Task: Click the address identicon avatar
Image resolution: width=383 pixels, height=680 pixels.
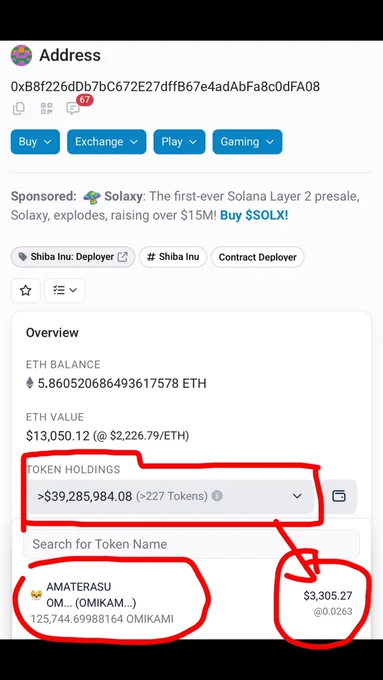Action: (21, 56)
